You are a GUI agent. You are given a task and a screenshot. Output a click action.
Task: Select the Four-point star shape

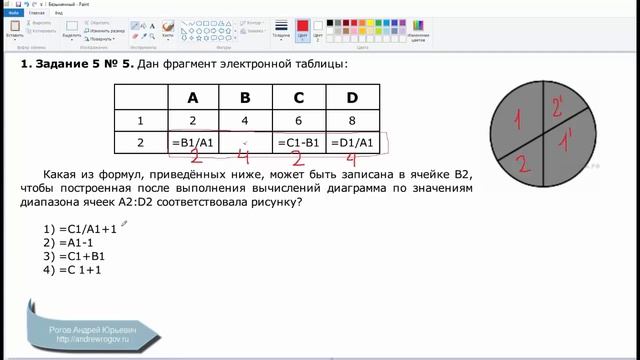191,38
